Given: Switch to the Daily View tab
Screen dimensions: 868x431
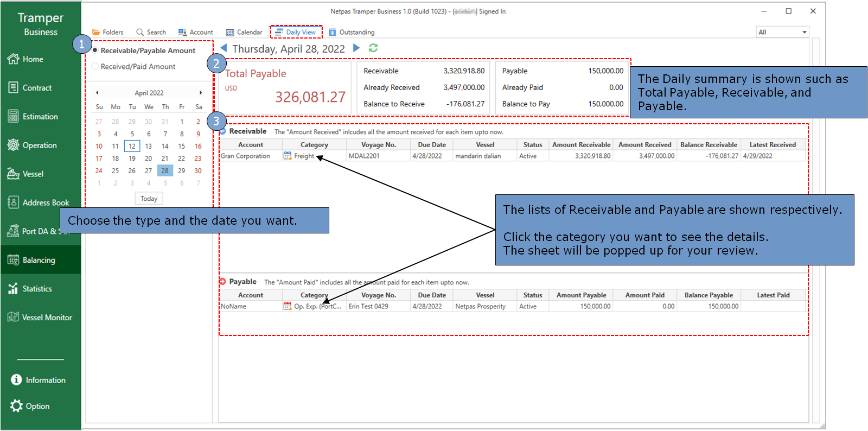Looking at the screenshot, I should [x=296, y=33].
